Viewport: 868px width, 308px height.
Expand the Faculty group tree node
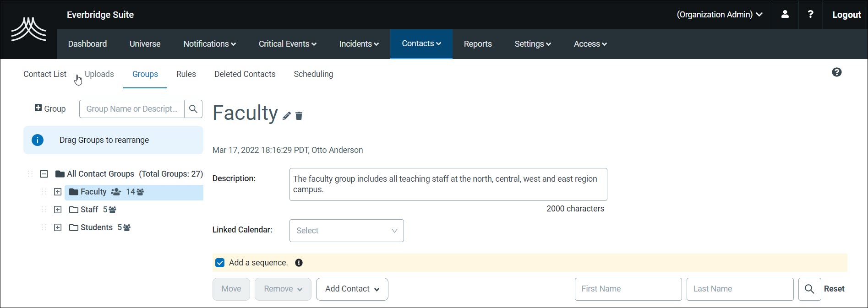[x=58, y=192]
